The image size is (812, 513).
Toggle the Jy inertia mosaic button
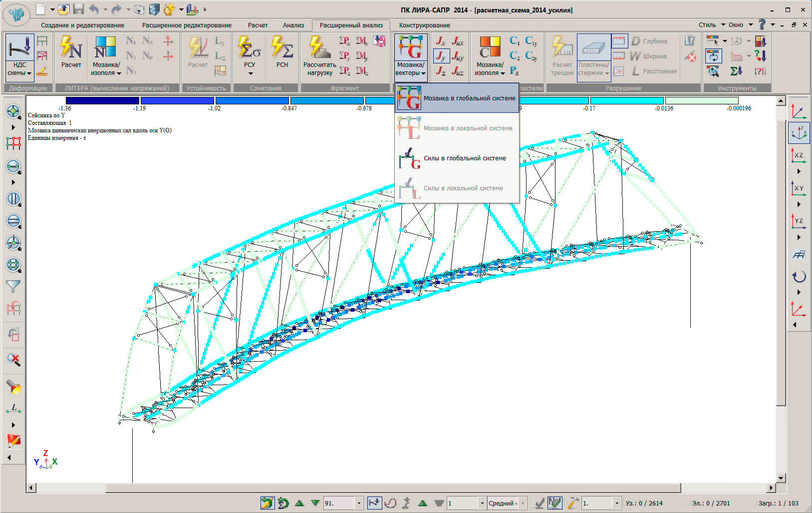pos(441,56)
